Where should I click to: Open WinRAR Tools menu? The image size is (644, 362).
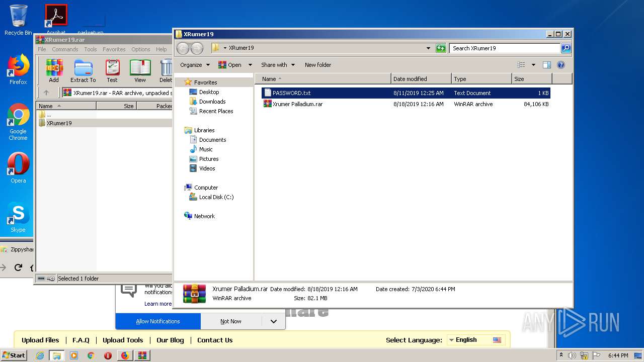point(91,49)
